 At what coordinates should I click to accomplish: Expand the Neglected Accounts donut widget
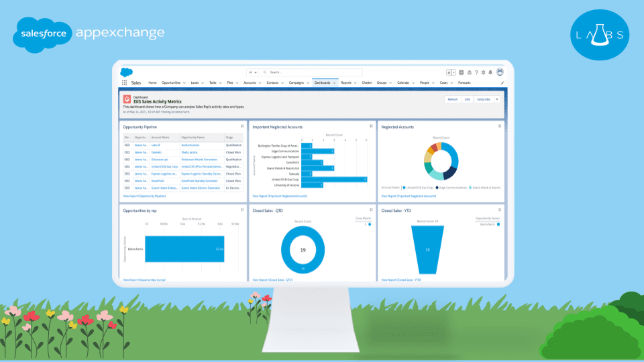point(500,126)
